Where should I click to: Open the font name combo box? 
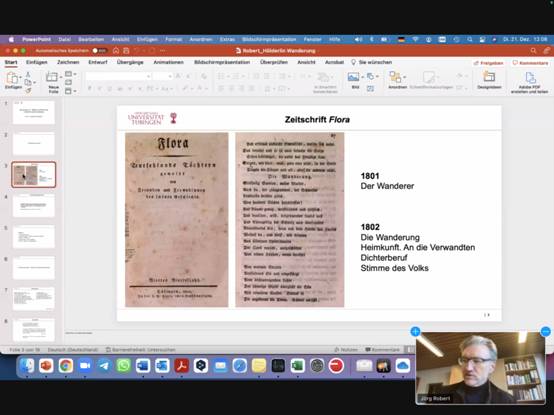point(119,76)
